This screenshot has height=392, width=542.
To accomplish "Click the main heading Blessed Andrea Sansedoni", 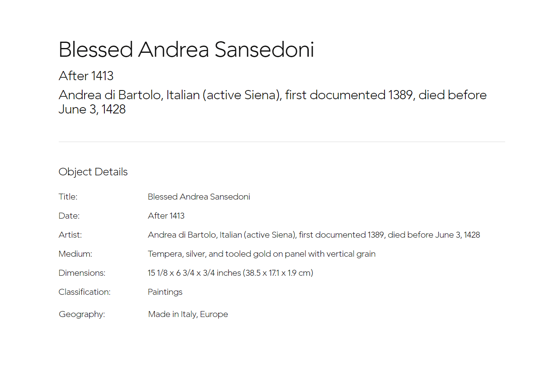I will pos(186,50).
